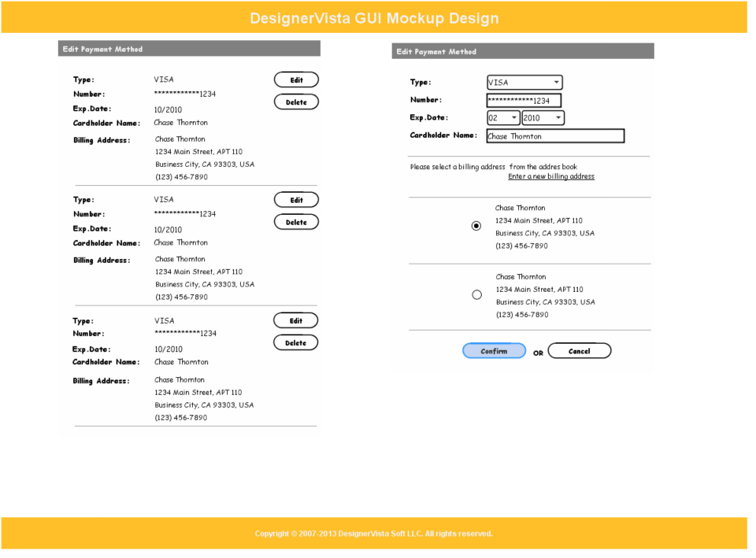Delete the second payment method
Viewport: 756px width, 558px height.
296,222
